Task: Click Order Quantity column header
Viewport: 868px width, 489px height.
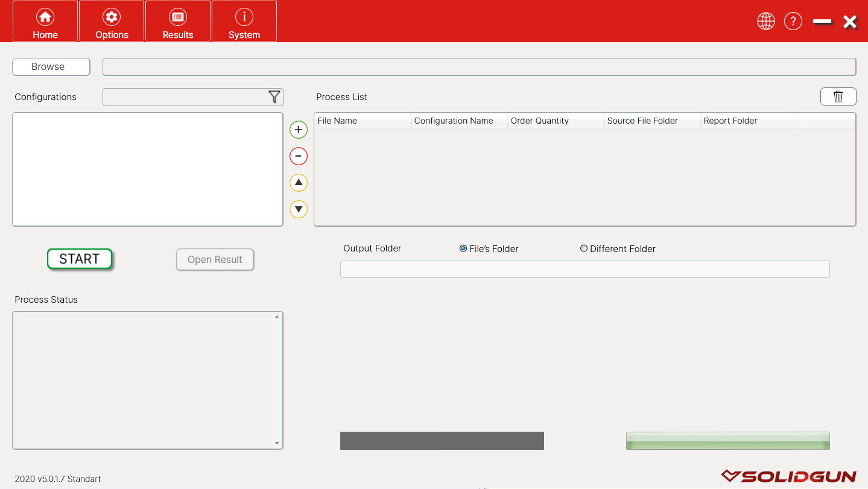Action: [556, 121]
